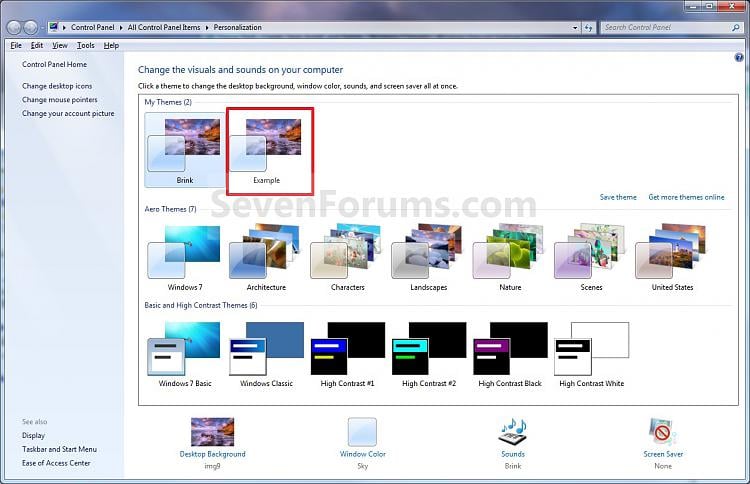
Task: Open Change desktop icons link
Action: [57, 86]
